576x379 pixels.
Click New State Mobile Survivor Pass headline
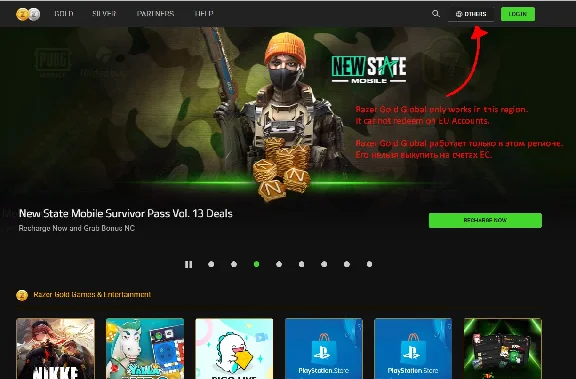(x=126, y=213)
